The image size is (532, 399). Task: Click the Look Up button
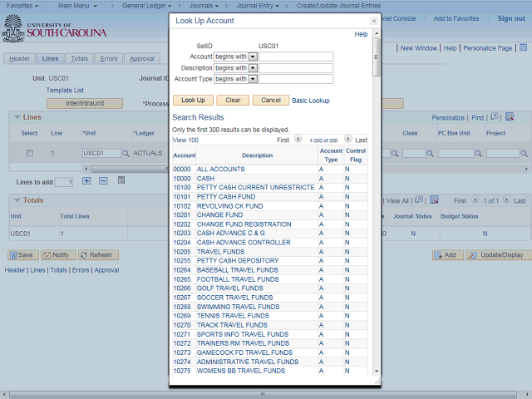tap(193, 100)
